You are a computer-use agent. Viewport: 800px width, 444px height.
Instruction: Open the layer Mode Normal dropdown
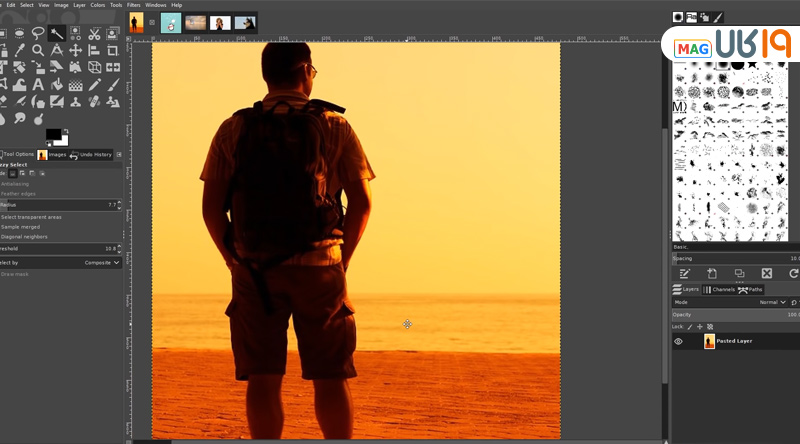(772, 302)
